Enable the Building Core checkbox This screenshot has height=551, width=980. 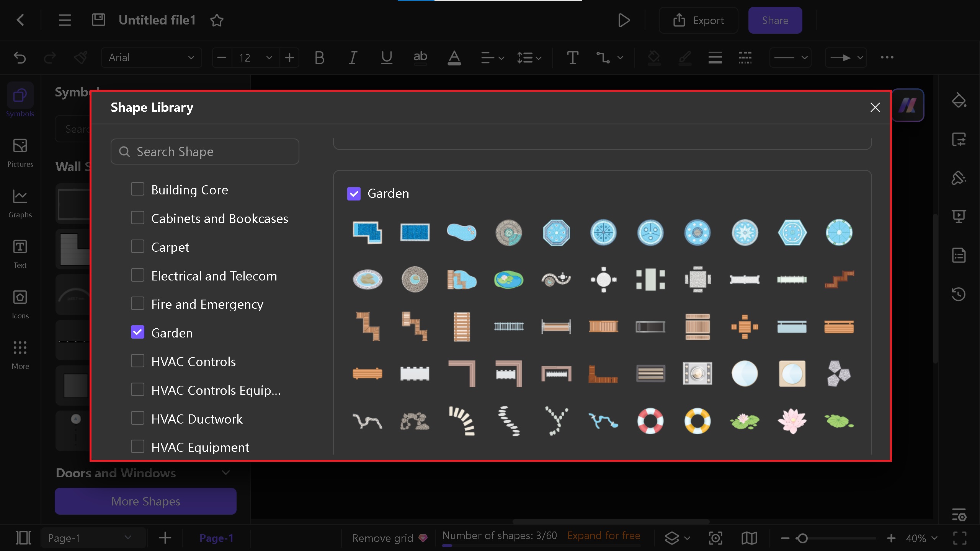coord(137,189)
